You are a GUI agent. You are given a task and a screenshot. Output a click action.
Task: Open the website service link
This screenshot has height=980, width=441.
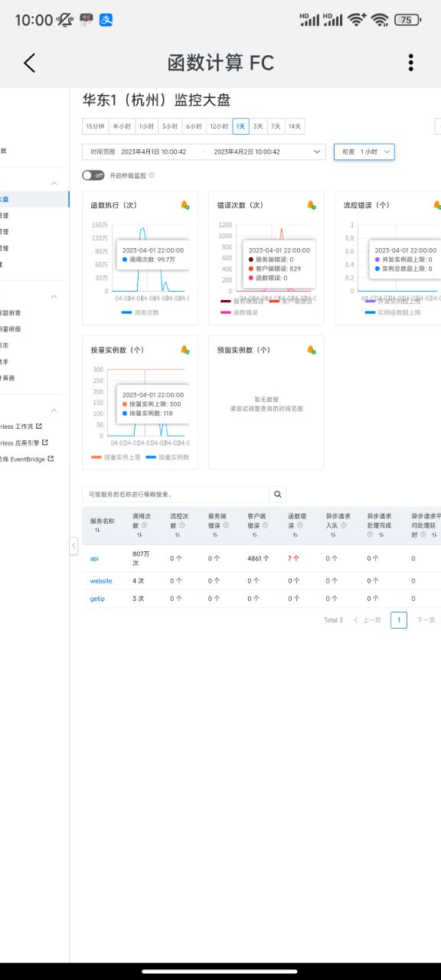(x=101, y=580)
